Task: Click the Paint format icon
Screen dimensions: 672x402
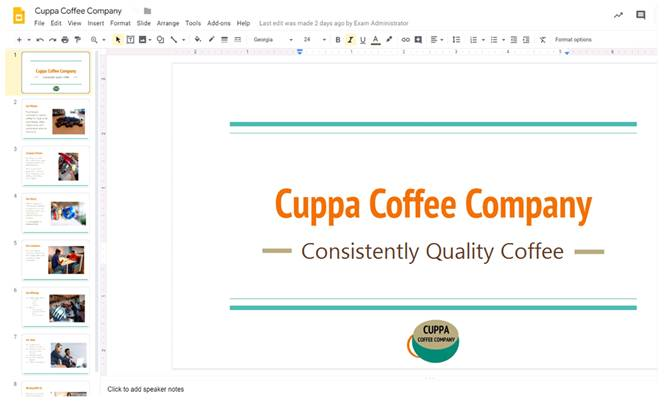Action: 76,40
